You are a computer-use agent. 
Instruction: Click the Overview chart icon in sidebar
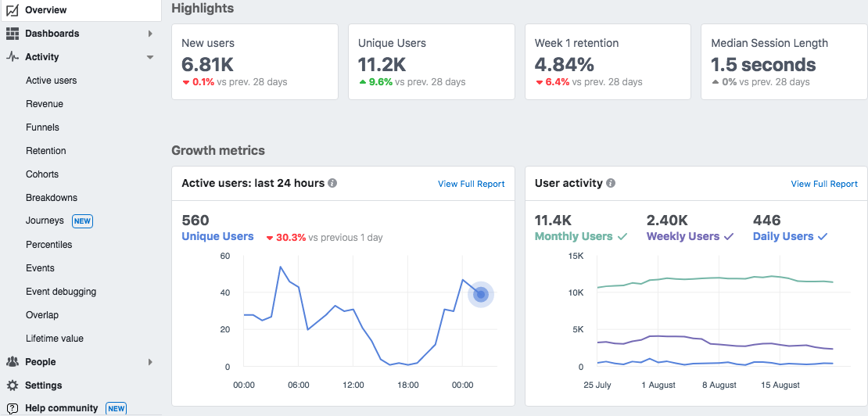pos(13,10)
